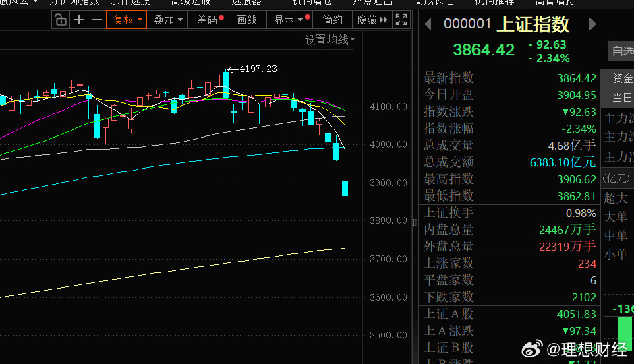Click 上证换手 value 0.98%
The width and height of the screenshot is (634, 364).
(581, 213)
